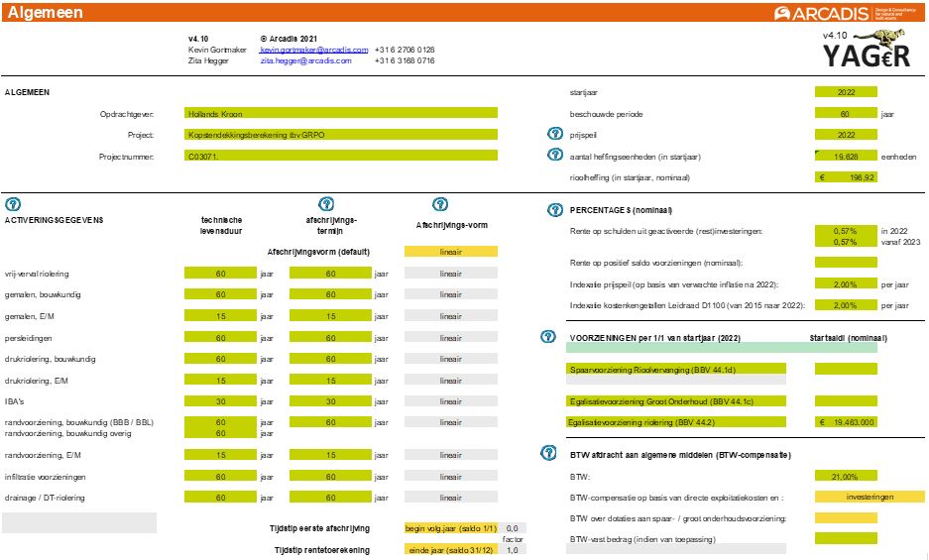Open the default Afschrijvingsvorm lineair dropdown
This screenshot has height=560, width=929.
coord(451,252)
